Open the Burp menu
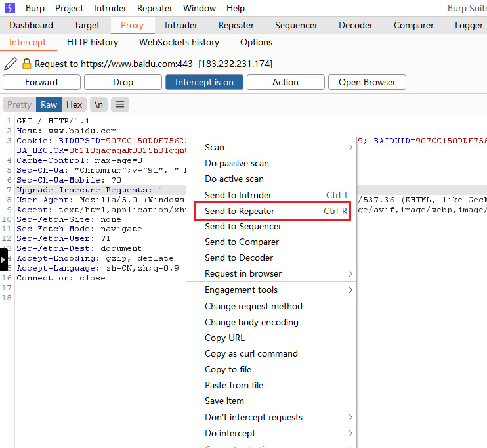 [35, 8]
